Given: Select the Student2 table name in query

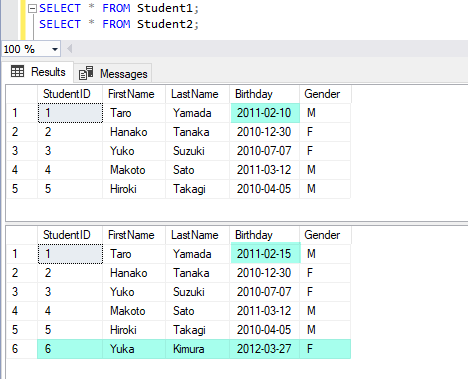Looking at the screenshot, I should point(165,24).
